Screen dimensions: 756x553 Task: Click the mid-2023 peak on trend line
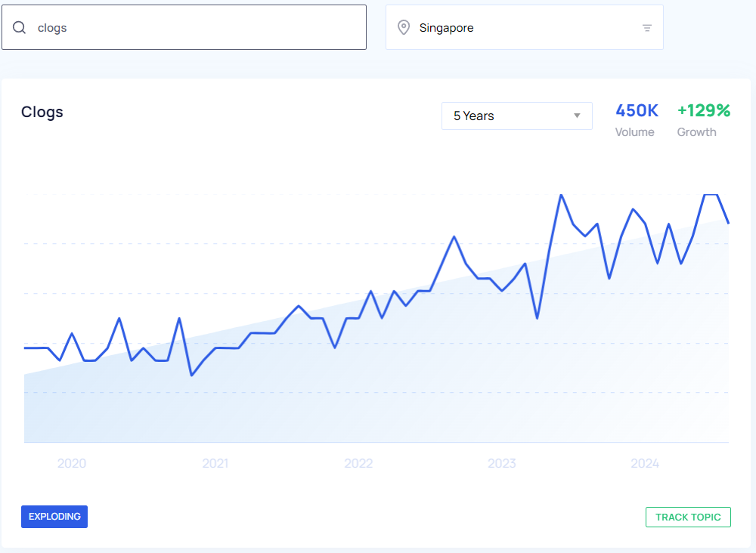tap(561, 195)
